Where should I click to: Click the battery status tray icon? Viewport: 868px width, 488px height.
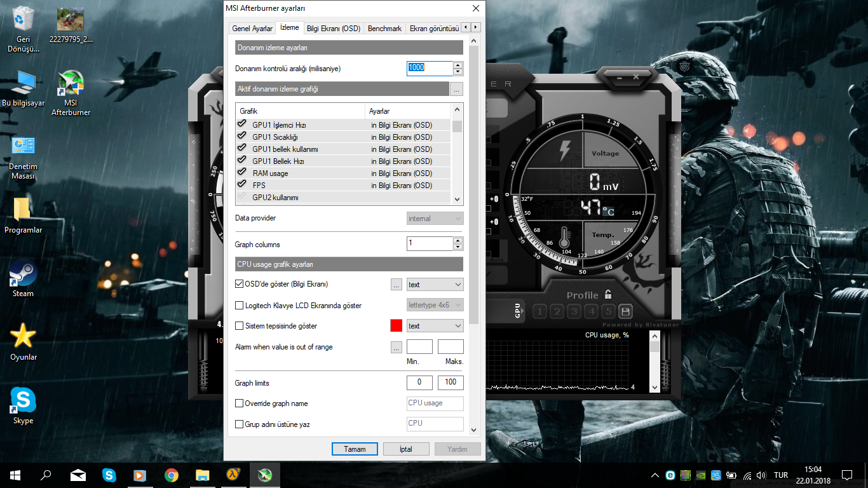(x=731, y=475)
